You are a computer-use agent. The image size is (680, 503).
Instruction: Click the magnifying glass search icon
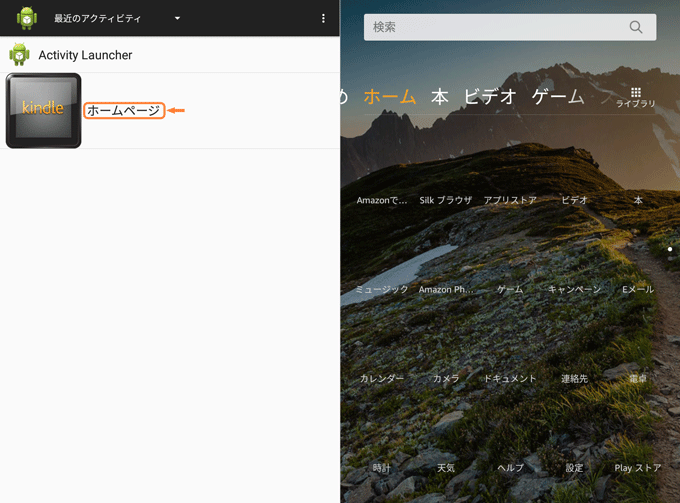(x=636, y=27)
